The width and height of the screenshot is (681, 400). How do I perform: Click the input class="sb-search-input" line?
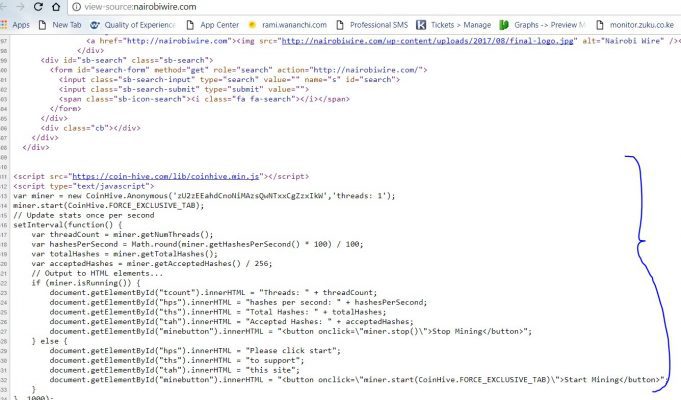tap(229, 79)
